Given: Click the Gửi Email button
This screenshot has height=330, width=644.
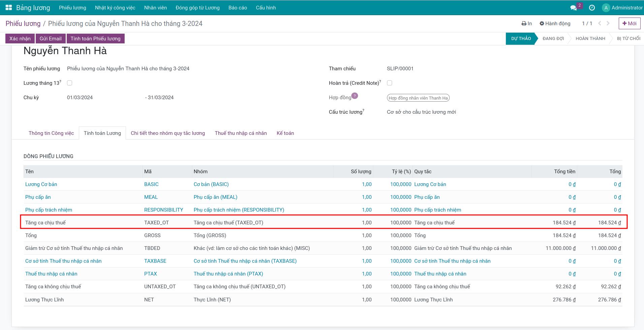Looking at the screenshot, I should point(51,38).
